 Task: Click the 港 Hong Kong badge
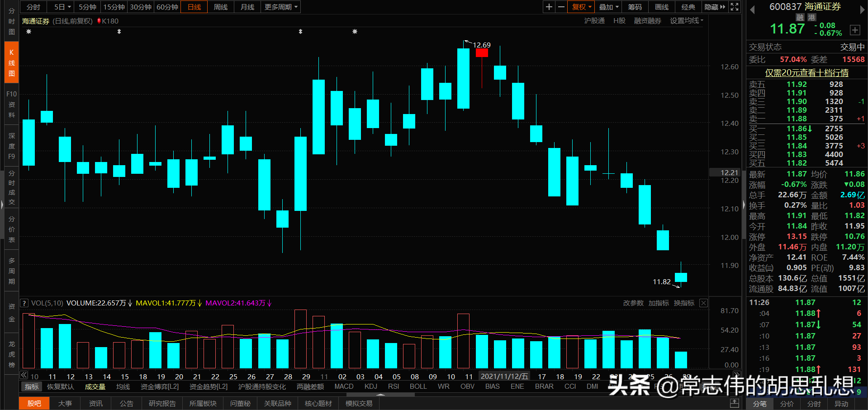pos(811,17)
